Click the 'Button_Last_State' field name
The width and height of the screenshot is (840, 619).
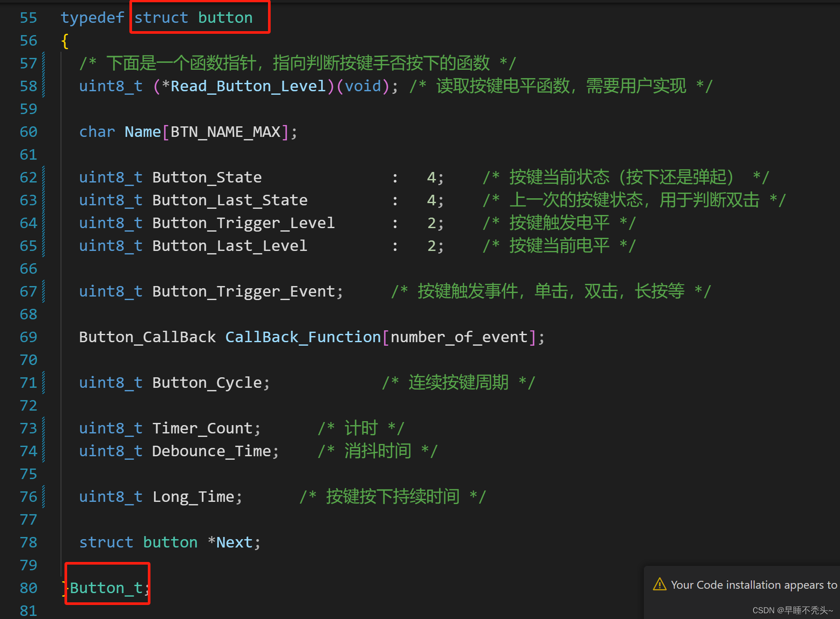coord(230,200)
